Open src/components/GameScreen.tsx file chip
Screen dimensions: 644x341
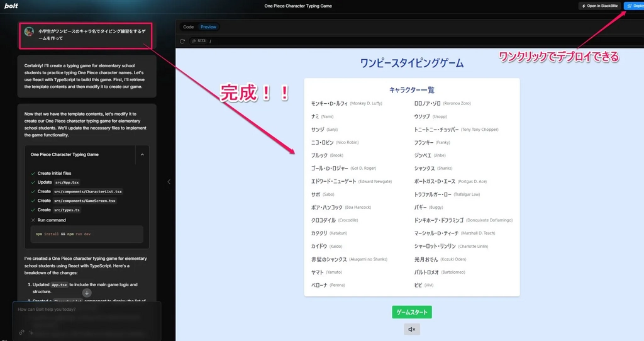(85, 201)
